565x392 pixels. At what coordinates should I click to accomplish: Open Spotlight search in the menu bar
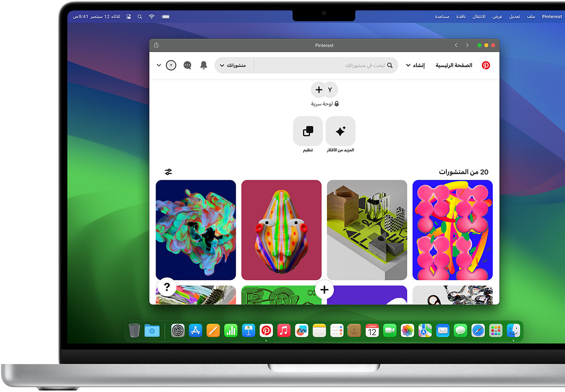point(140,17)
